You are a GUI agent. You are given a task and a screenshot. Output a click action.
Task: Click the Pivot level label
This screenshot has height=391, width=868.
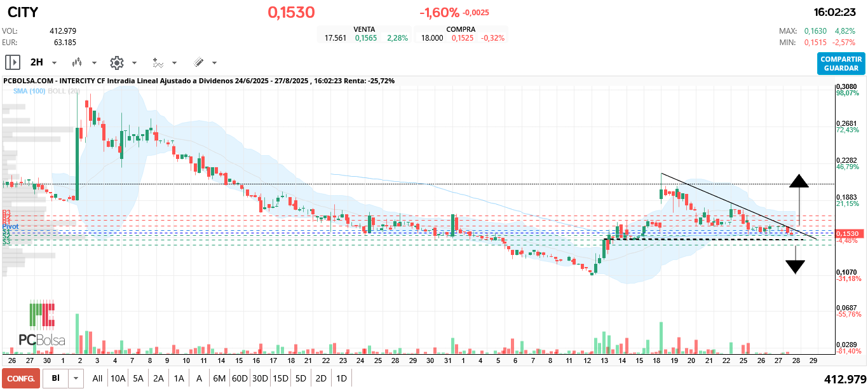coord(10,226)
